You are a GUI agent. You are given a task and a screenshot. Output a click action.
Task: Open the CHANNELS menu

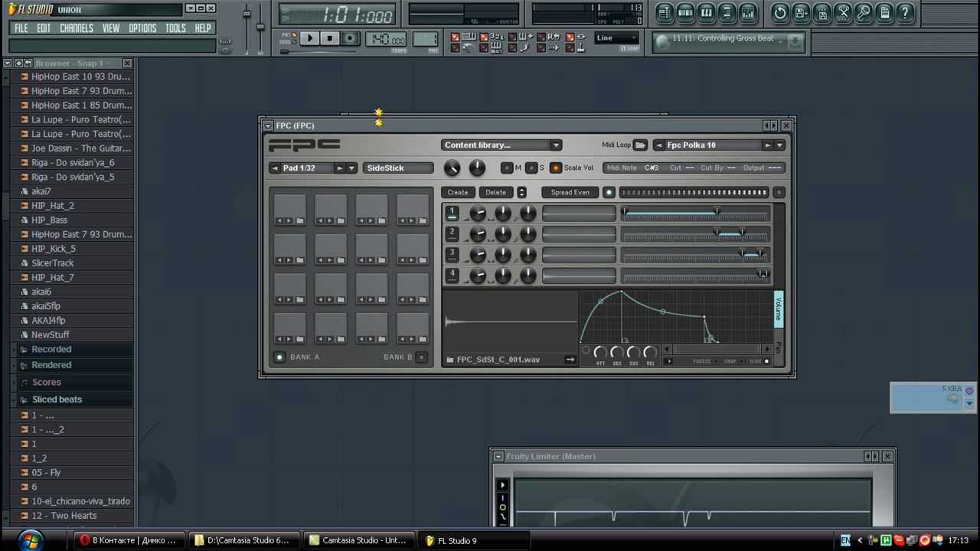[x=77, y=28]
